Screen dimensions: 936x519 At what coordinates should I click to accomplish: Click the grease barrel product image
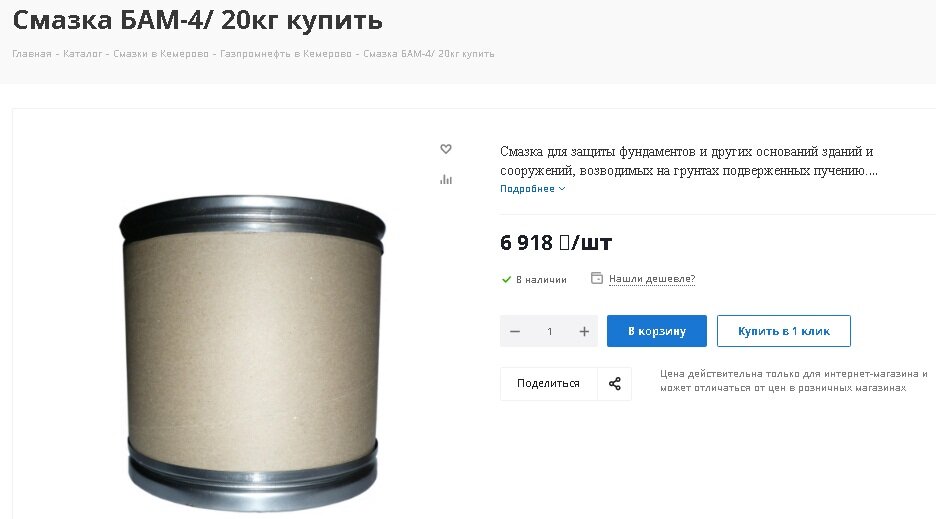[x=253, y=352]
